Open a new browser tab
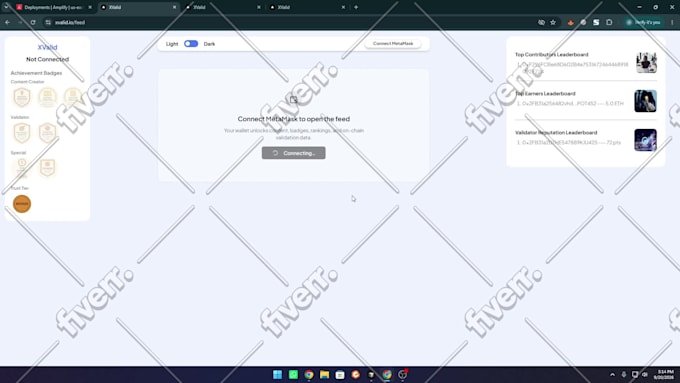 pos(356,7)
